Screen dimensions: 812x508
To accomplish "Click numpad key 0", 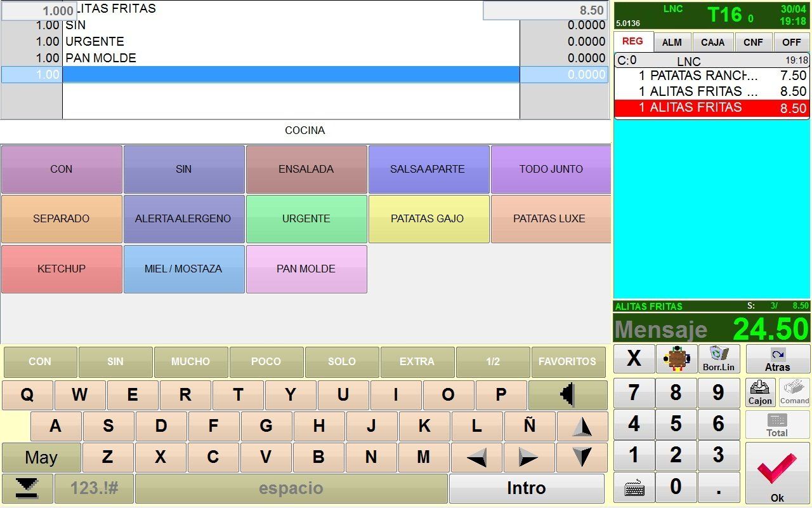I will (x=676, y=488).
